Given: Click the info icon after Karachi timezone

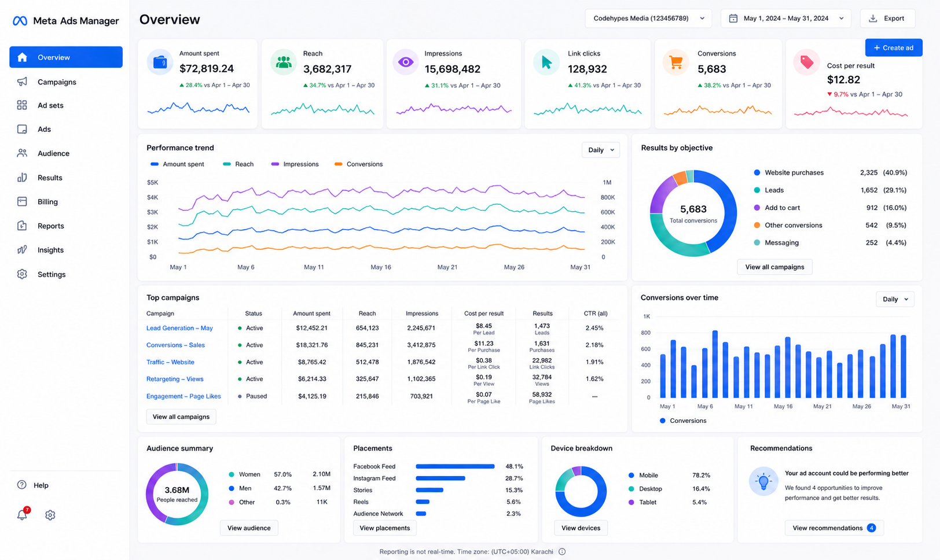Looking at the screenshot, I should pyautogui.click(x=562, y=551).
